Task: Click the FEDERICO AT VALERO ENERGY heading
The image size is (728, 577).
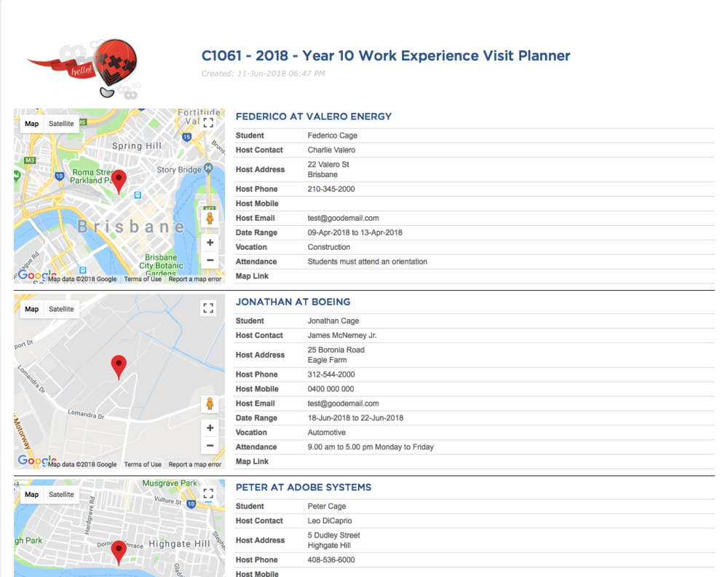Action: tap(314, 117)
